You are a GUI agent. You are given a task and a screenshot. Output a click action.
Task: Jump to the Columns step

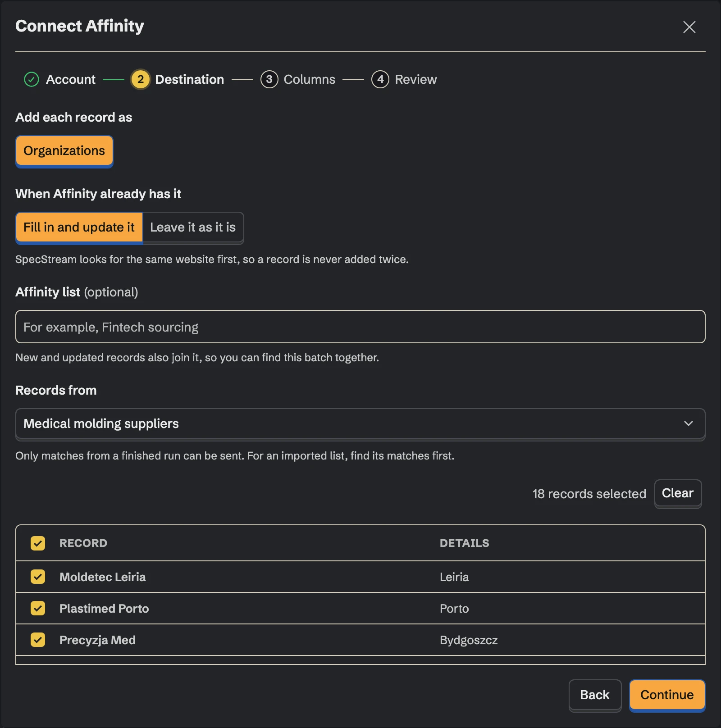click(310, 79)
